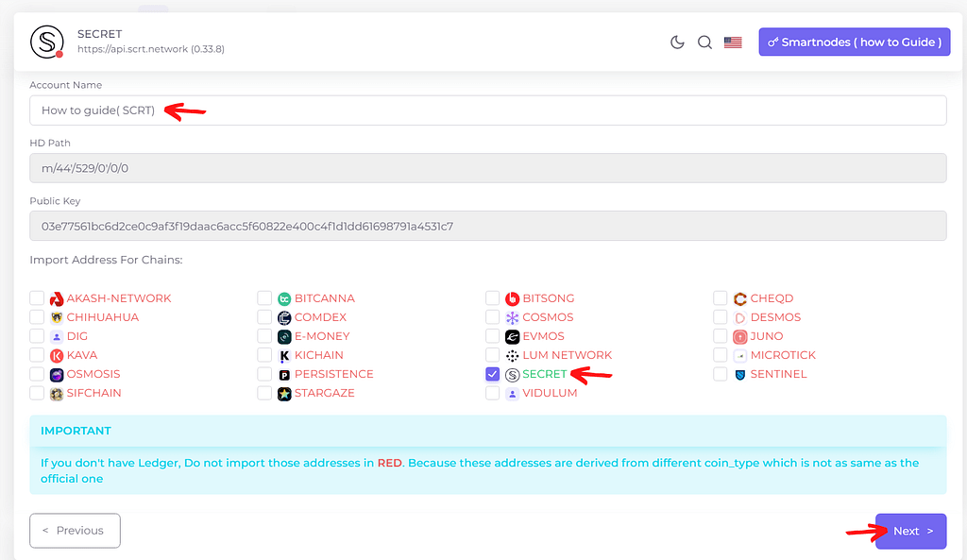Image resolution: width=967 pixels, height=560 pixels.
Task: Click DIG chain logo
Action: [x=57, y=337]
